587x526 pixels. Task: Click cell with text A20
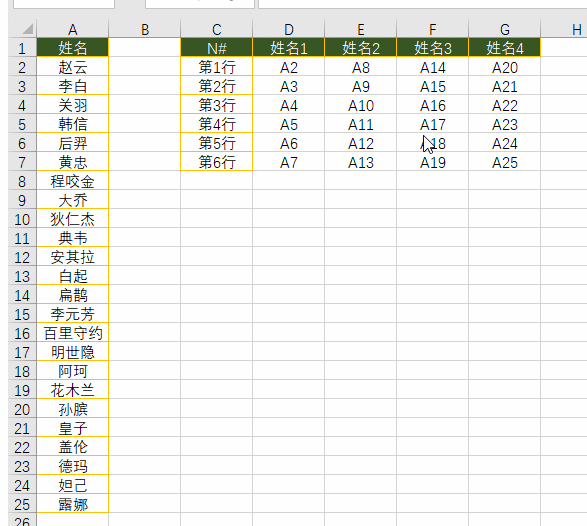click(504, 67)
